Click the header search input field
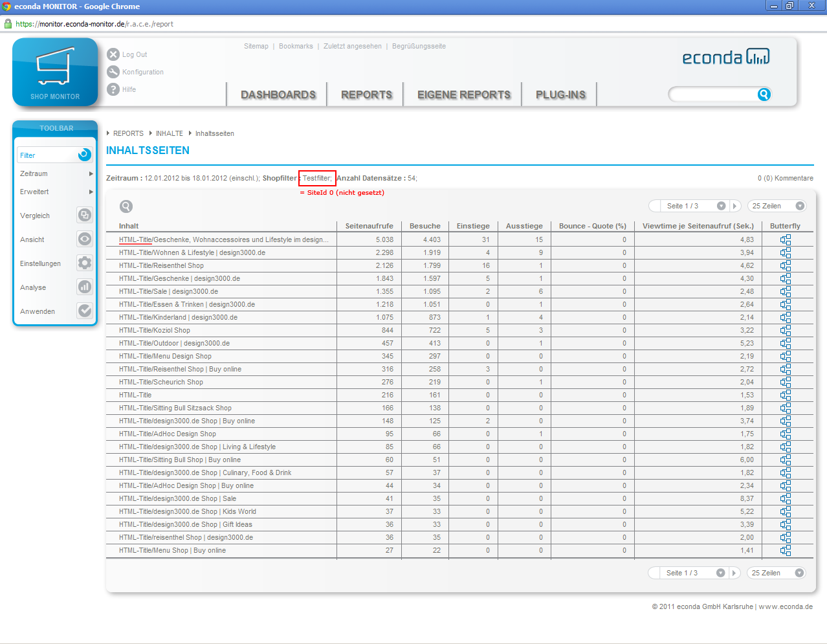 coord(712,94)
